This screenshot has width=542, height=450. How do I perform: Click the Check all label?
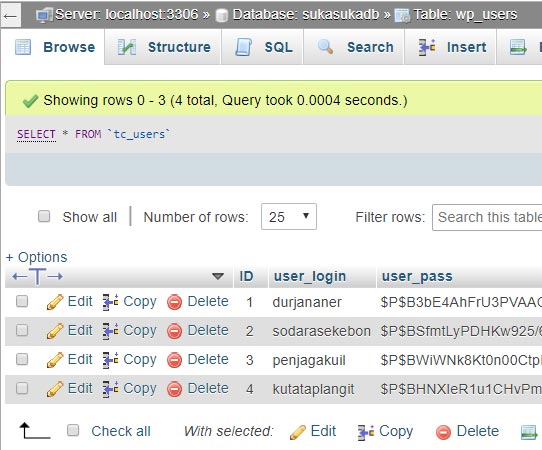pos(121,431)
